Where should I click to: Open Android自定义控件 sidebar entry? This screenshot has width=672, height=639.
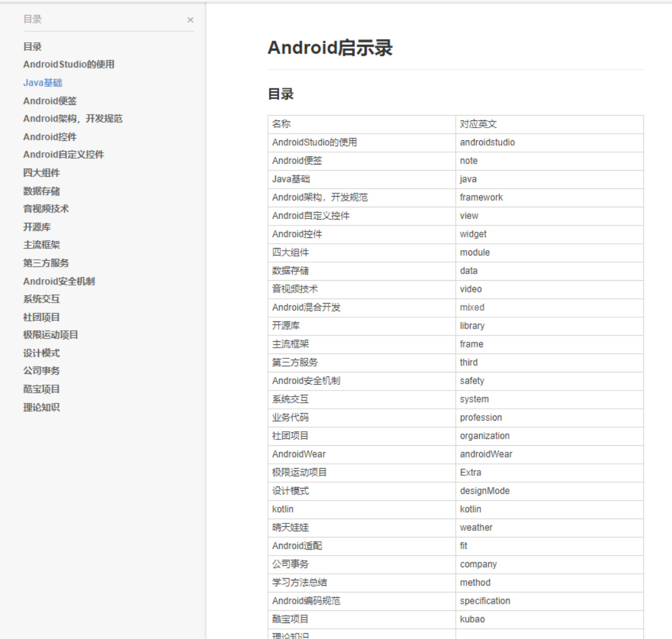(64, 154)
